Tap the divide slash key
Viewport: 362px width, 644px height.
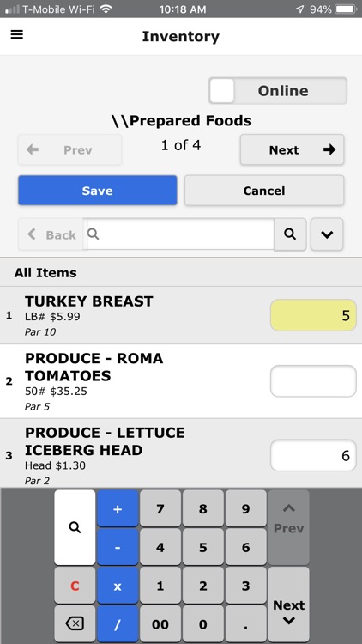[118, 624]
